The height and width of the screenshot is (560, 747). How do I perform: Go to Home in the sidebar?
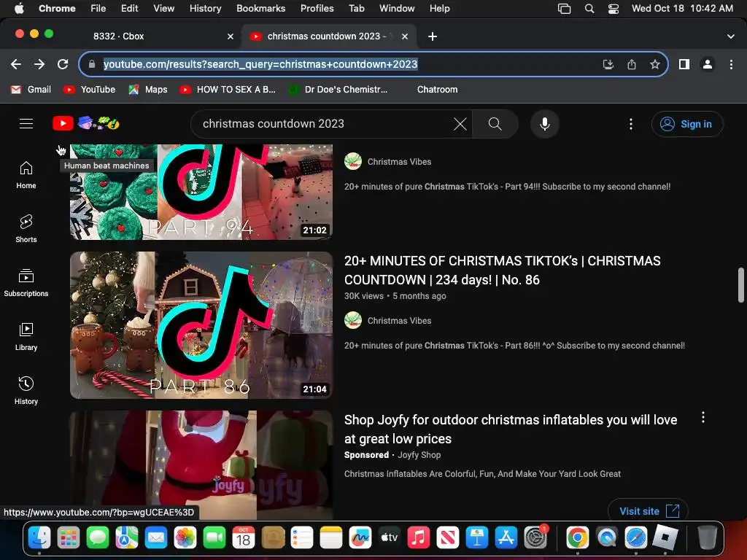[x=26, y=175]
